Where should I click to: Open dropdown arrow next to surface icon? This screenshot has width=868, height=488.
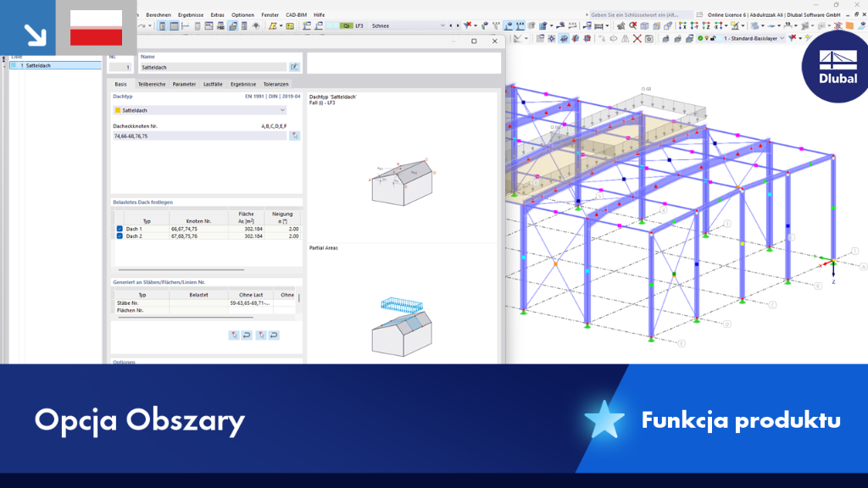click(x=280, y=25)
